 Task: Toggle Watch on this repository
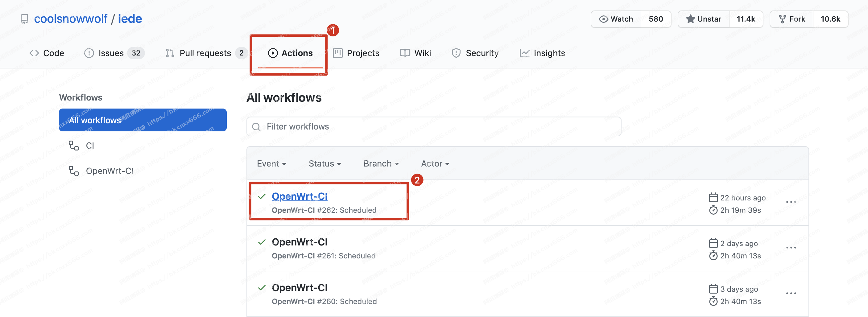(616, 19)
